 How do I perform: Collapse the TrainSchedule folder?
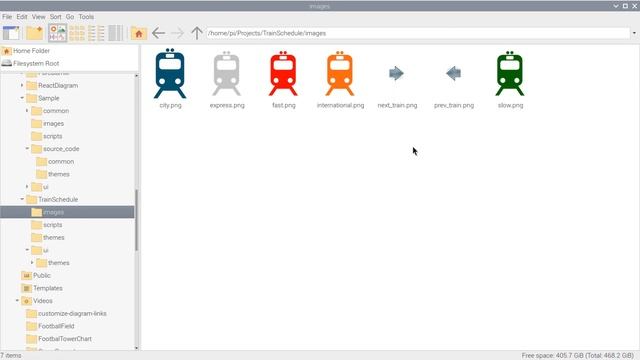pyautogui.click(x=22, y=199)
